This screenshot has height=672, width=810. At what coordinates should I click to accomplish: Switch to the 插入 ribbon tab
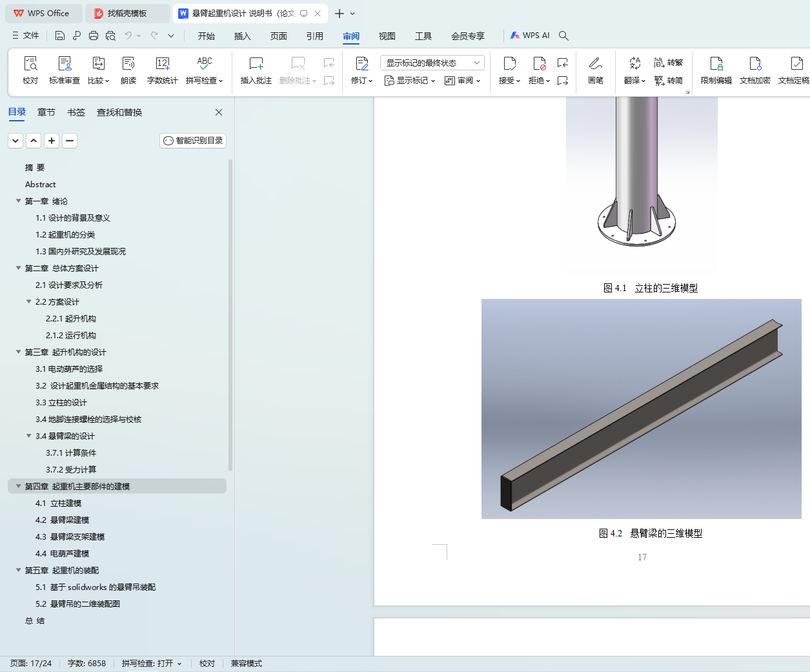click(243, 36)
